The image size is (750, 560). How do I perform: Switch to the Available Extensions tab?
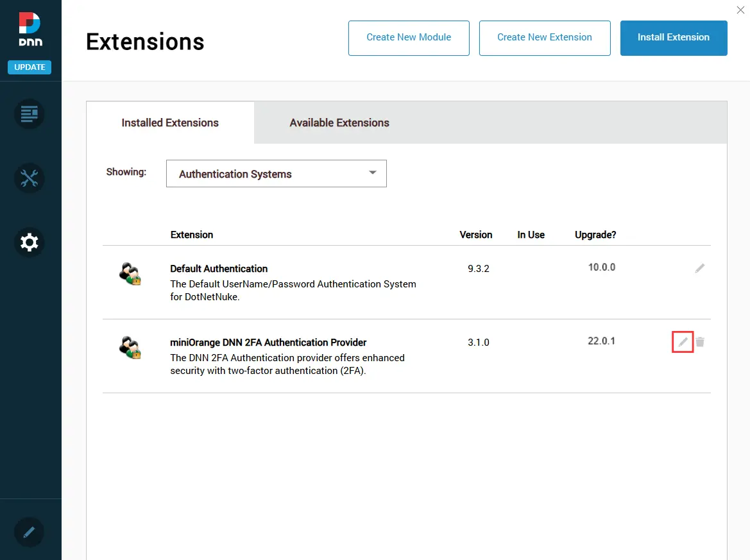pos(339,123)
